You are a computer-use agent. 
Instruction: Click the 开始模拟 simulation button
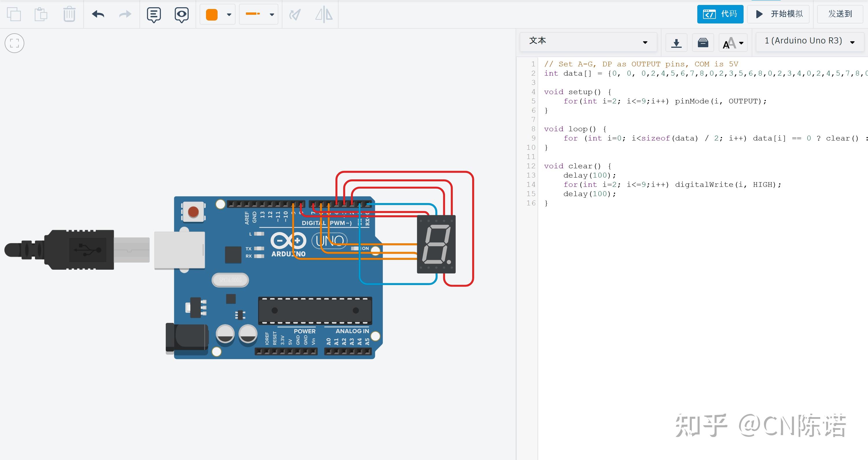[778, 14]
